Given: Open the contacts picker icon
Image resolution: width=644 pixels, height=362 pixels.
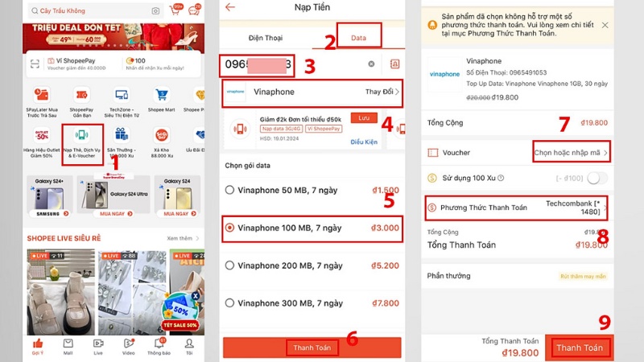Looking at the screenshot, I should point(394,64).
